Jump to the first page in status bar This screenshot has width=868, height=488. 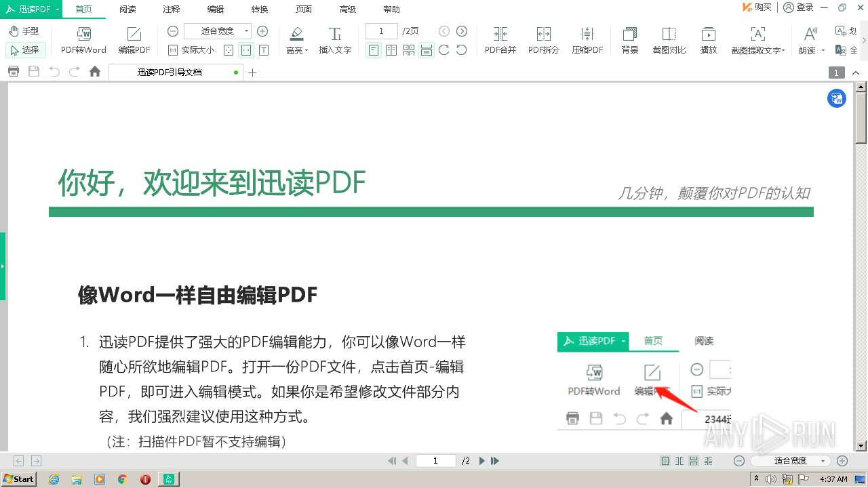click(392, 461)
